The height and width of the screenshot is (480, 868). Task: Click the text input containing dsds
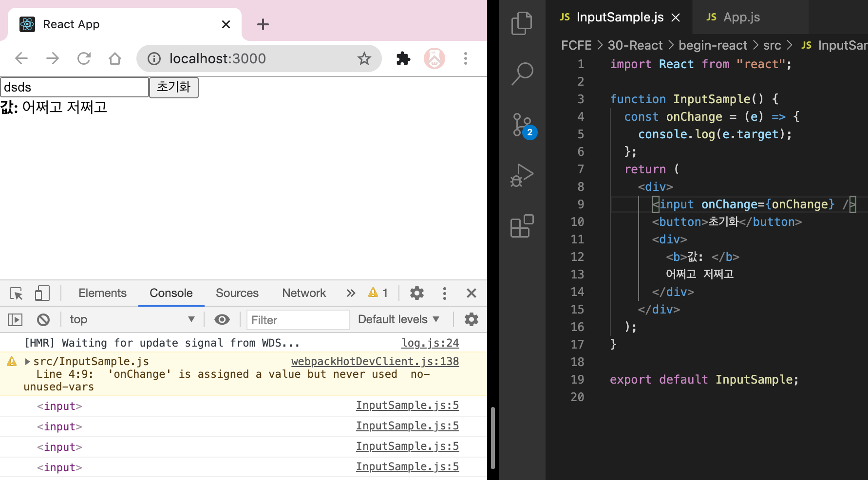coord(75,87)
